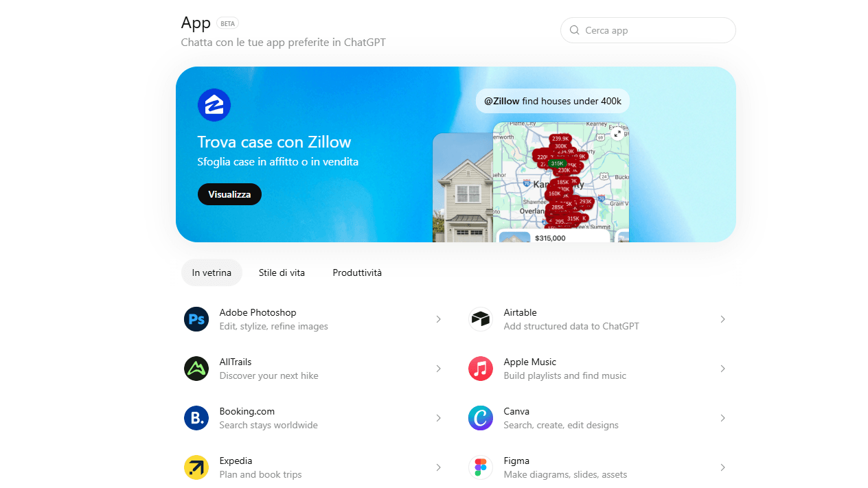Expand the Airtable row chevron
Screen dimensions: 868x488
point(722,319)
